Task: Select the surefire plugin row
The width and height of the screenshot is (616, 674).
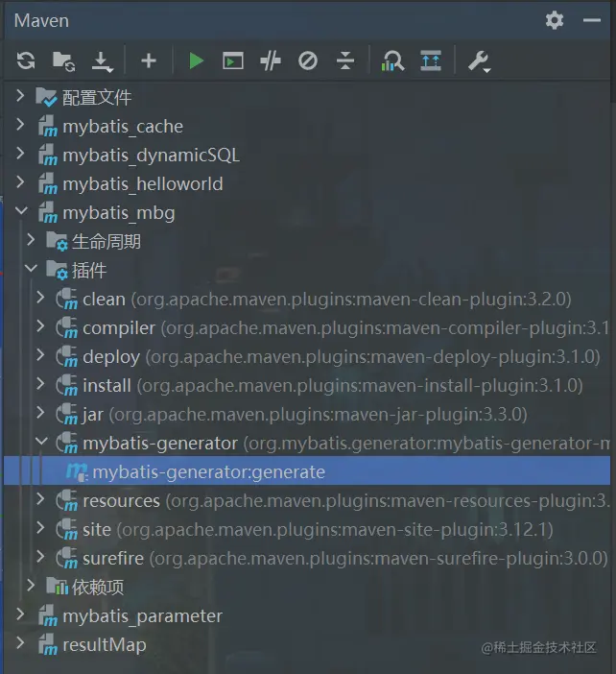Action: click(x=307, y=559)
